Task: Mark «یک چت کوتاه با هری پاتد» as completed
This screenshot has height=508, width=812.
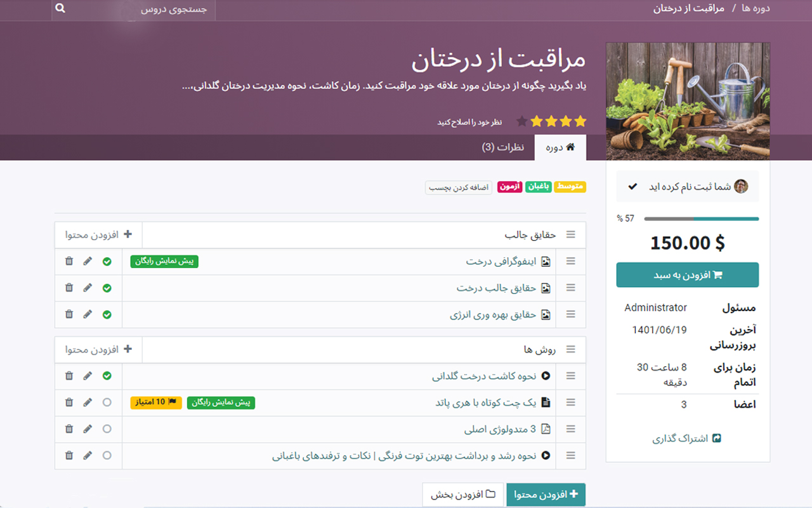Action: click(x=107, y=402)
